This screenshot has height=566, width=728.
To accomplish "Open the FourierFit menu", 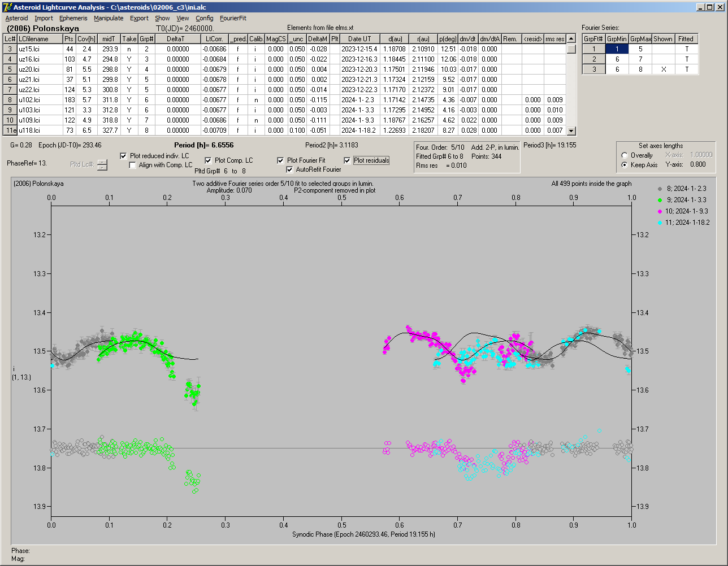I will click(233, 18).
